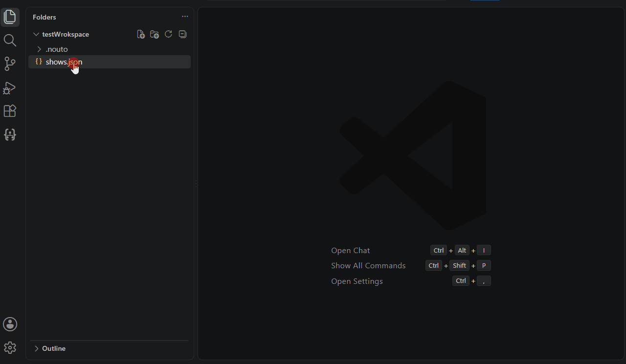The height and width of the screenshot is (364, 626).
Task: Open Run and Debug view icon
Action: [x=10, y=88]
